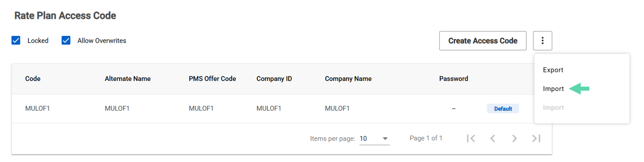This screenshot has height=162, width=644.
Task: Click the PMS Offer Code column header
Action: point(212,79)
